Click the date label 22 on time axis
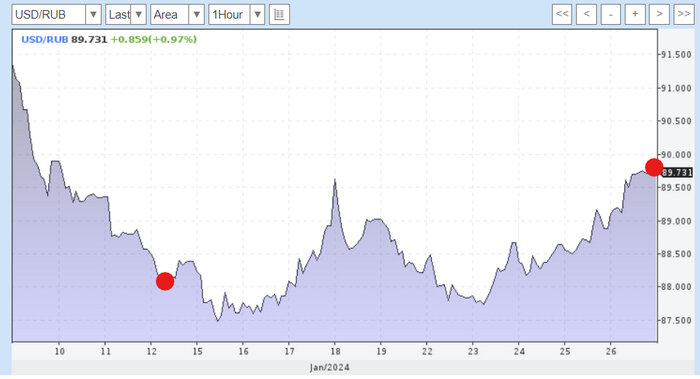 click(x=427, y=352)
